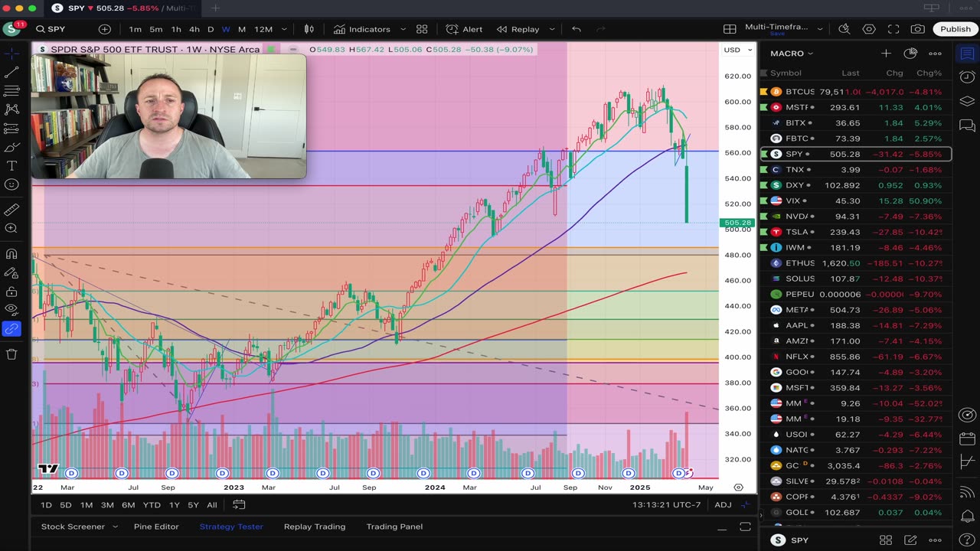
Task: Switch chart interval to D
Action: coord(211,29)
